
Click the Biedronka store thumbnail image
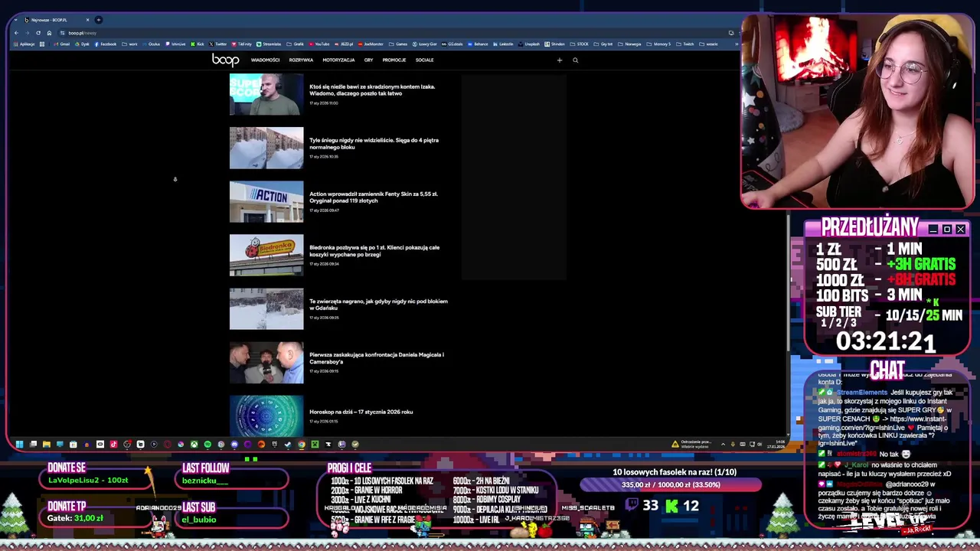pos(266,255)
